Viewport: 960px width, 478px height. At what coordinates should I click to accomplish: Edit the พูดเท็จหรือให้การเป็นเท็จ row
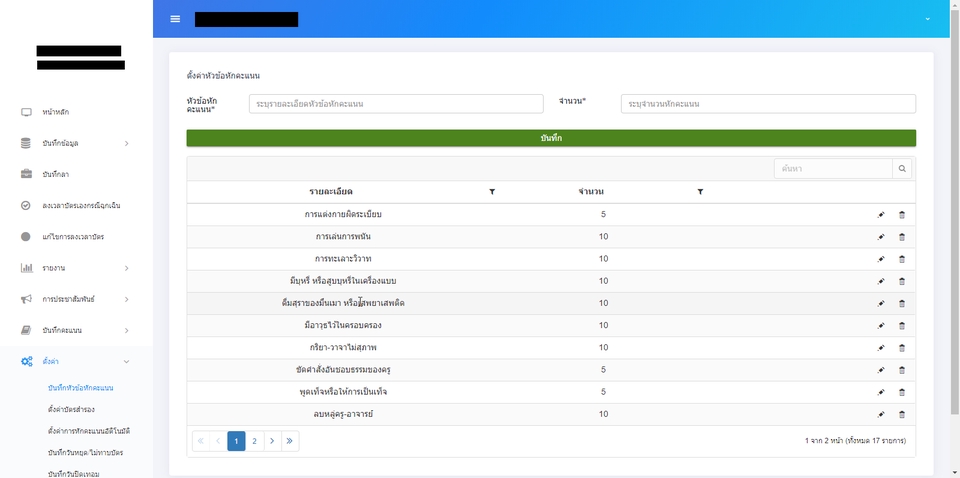[x=881, y=392]
